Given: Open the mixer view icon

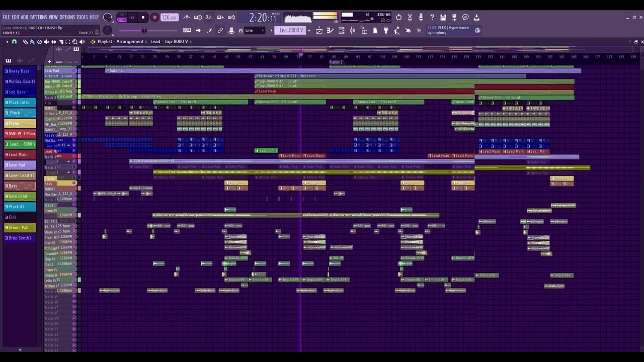Looking at the screenshot, I should tap(353, 31).
